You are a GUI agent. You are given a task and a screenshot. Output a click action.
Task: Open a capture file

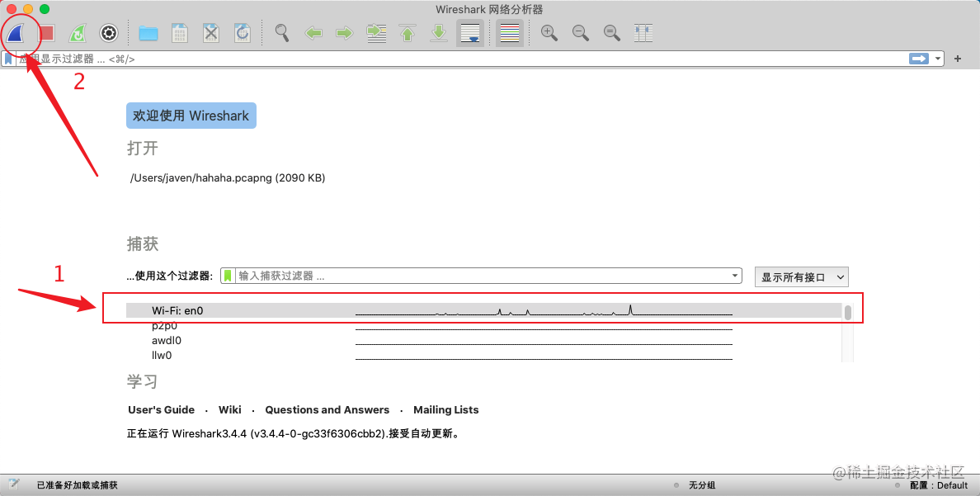148,32
